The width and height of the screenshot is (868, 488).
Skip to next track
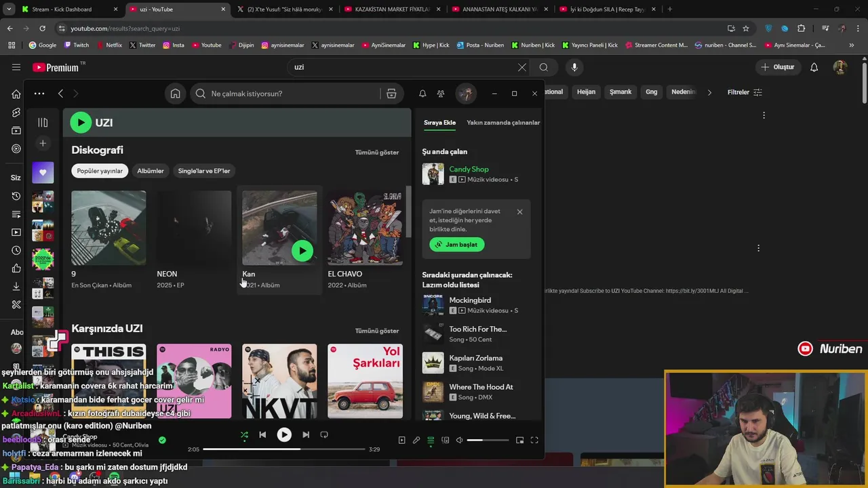click(x=306, y=435)
